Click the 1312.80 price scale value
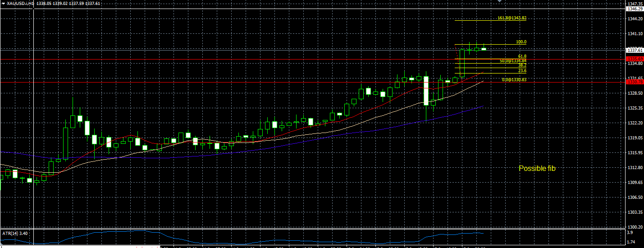 [x=635, y=167]
